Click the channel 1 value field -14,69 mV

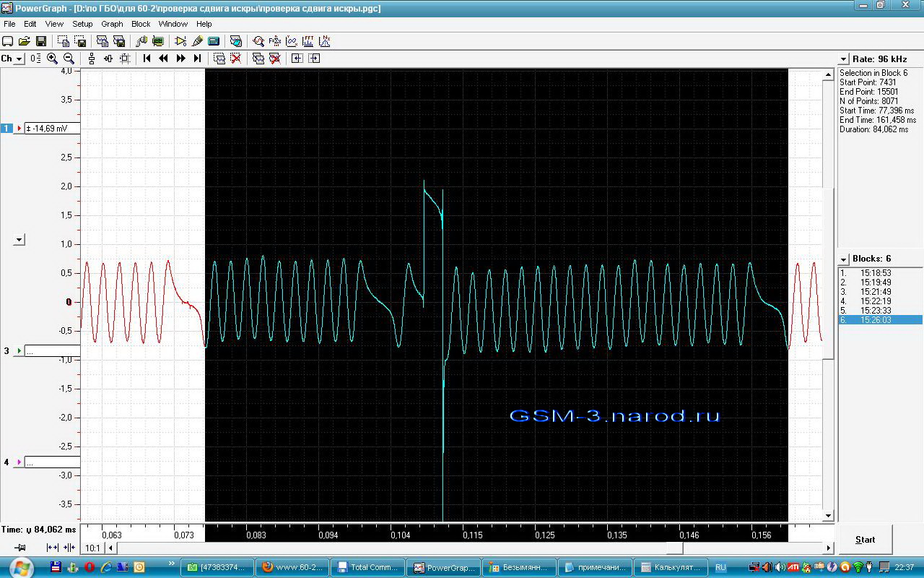[x=52, y=128]
